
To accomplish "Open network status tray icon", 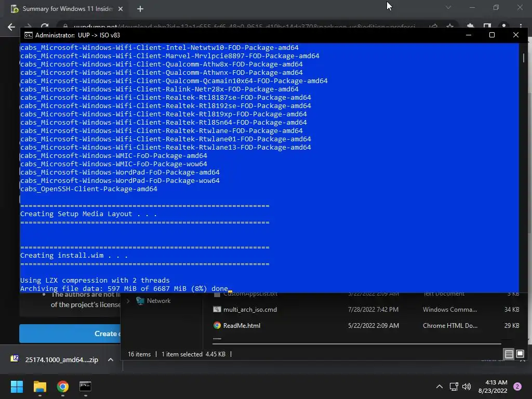I will [x=454, y=387].
